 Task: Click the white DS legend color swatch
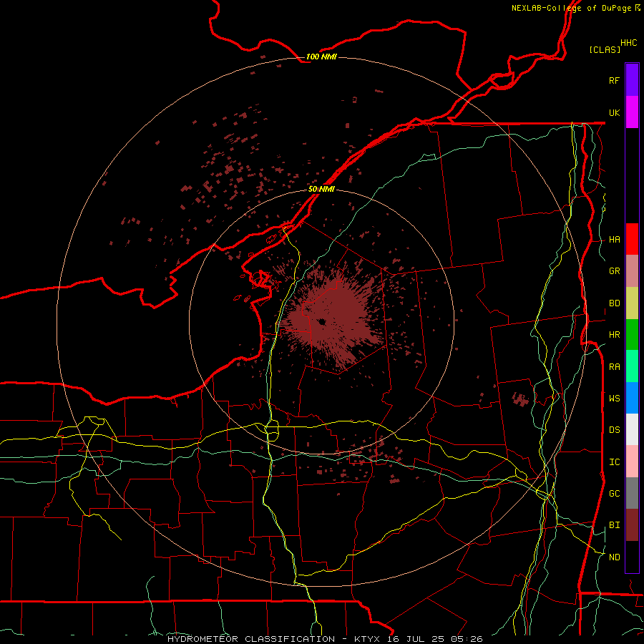click(632, 429)
